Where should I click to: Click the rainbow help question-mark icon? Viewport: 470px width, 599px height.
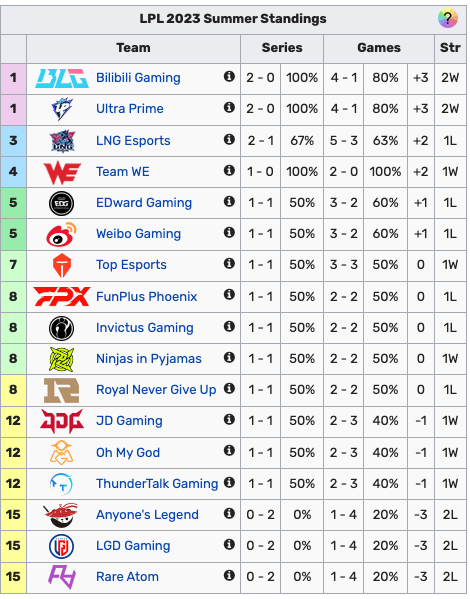pos(447,18)
